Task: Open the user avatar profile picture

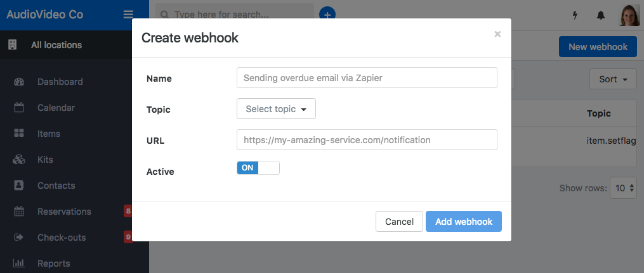Action: 629,16
